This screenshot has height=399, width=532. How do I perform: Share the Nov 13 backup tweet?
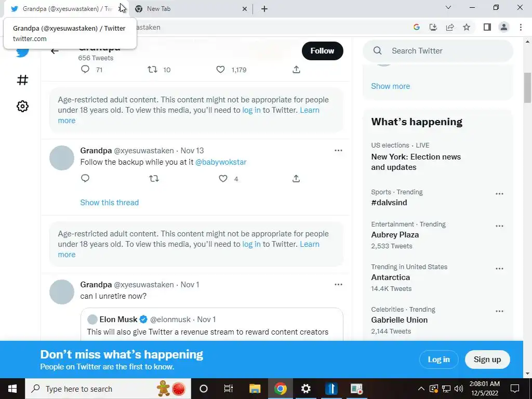[296, 179]
